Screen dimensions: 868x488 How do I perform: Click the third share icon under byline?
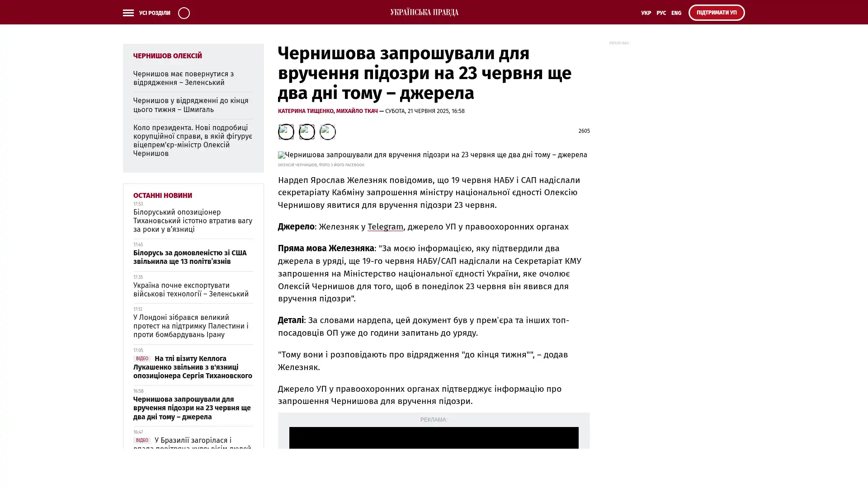tap(327, 132)
